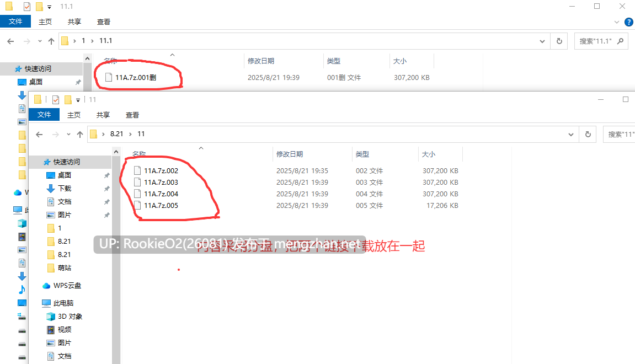Screen dimensions: 635x364
Task: Select 此电脑 in the 11 window sidebar
Action: 63,303
